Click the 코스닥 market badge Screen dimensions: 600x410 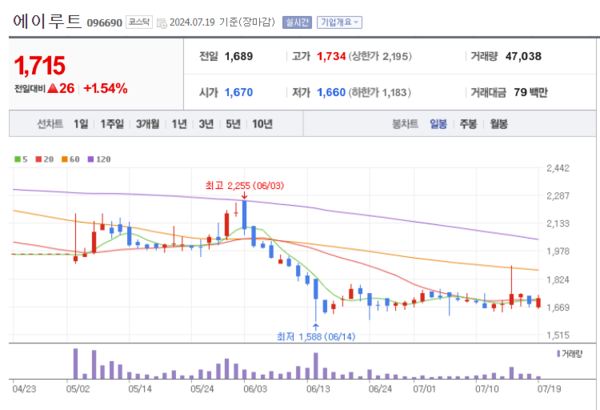[139, 22]
